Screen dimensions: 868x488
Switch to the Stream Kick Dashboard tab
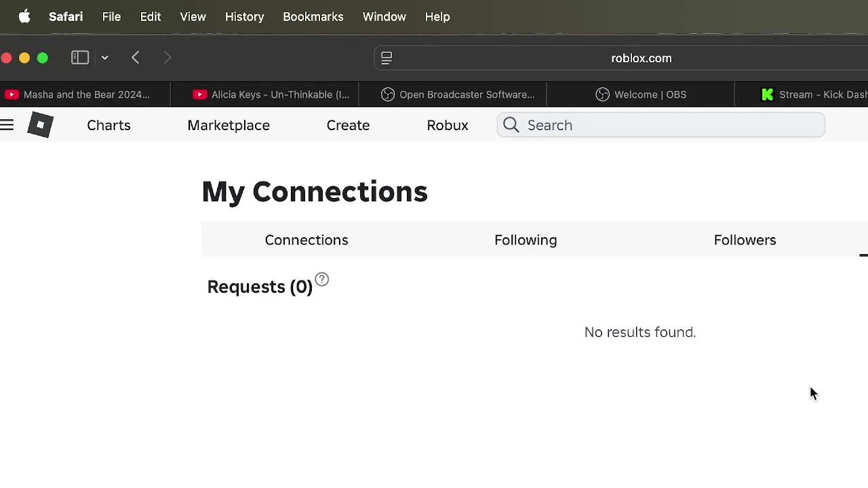click(x=802, y=94)
